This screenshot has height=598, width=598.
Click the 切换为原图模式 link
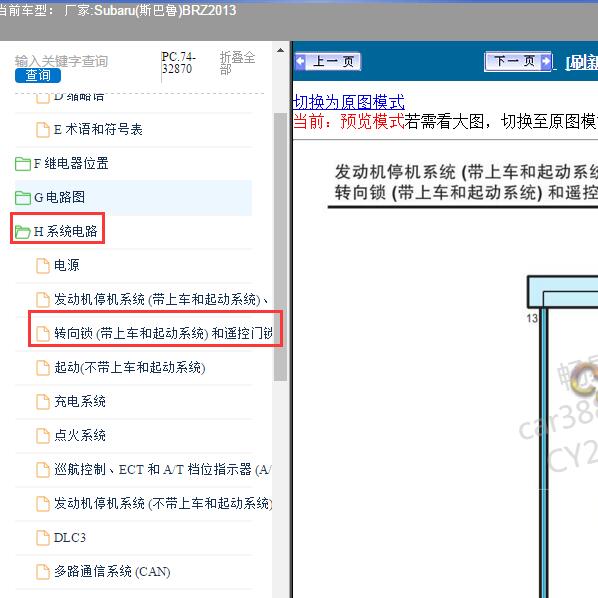click(349, 102)
